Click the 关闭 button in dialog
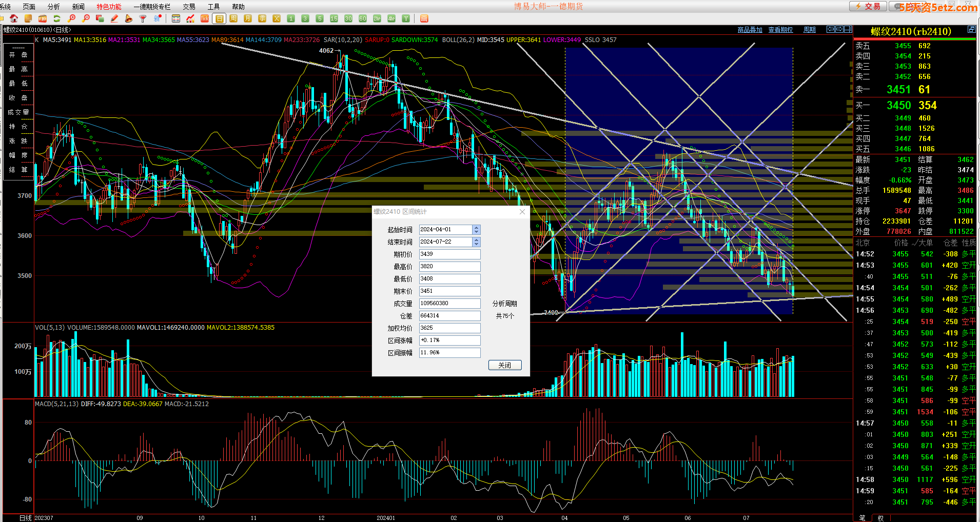Screen dimensions: 980x522 pos(504,365)
